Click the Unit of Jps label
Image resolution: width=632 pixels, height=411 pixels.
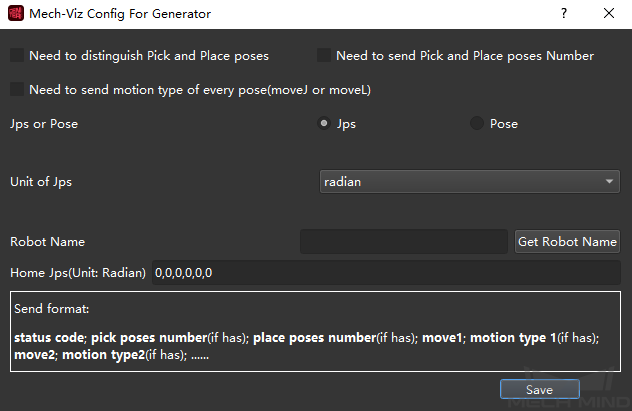[x=41, y=182]
